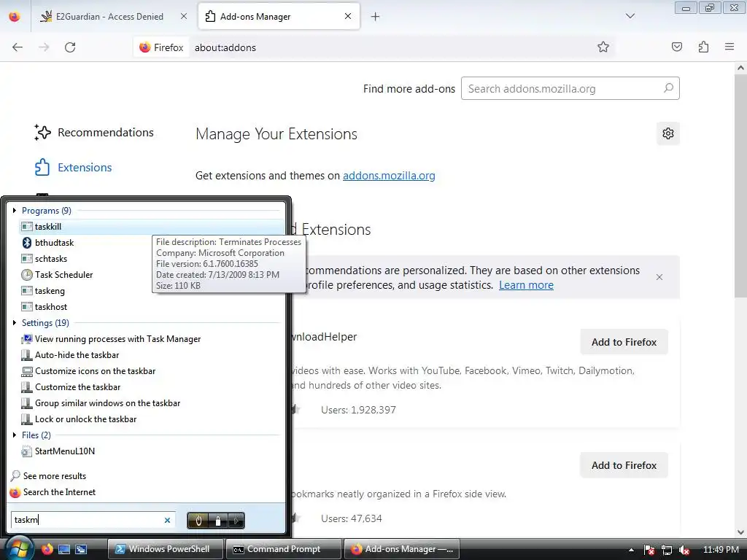Click the magnifier icon in add-ons search
Viewport: 747px width, 560px height.
[x=668, y=88]
